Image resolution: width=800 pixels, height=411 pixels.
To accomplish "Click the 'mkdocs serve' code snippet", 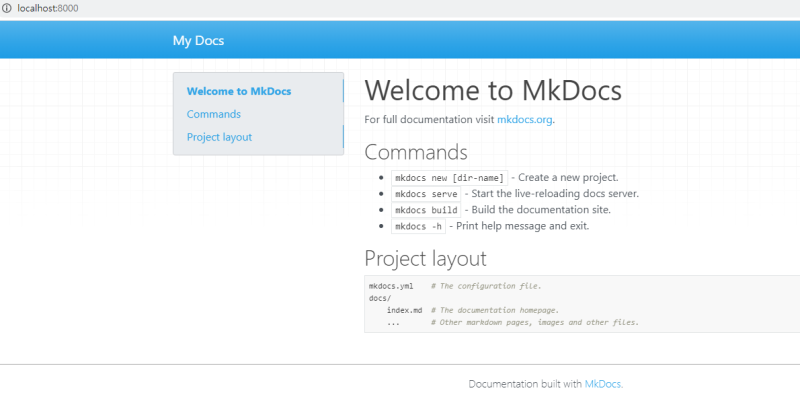I will [x=426, y=194].
